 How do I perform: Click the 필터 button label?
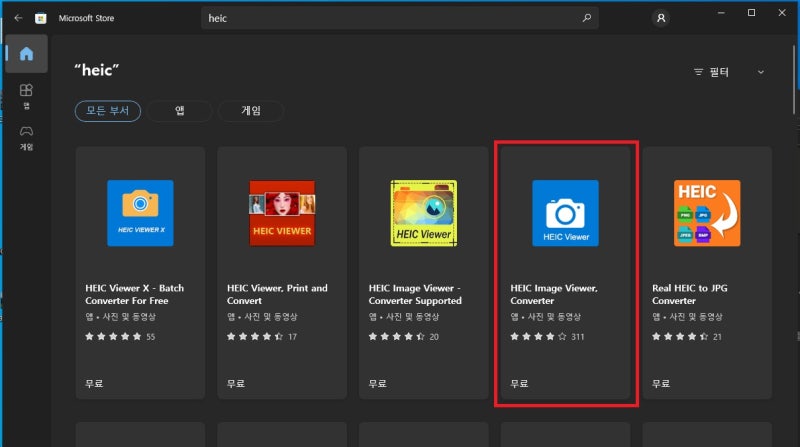(719, 72)
